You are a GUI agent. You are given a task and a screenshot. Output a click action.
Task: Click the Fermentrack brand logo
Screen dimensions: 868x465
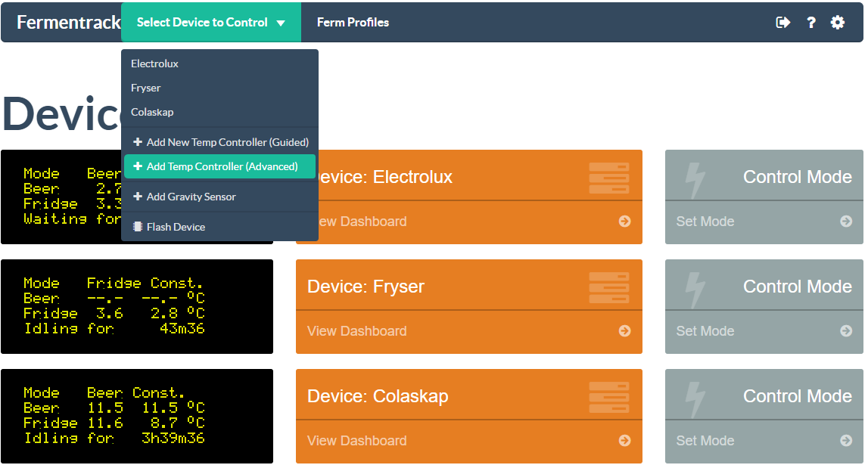pyautogui.click(x=69, y=22)
